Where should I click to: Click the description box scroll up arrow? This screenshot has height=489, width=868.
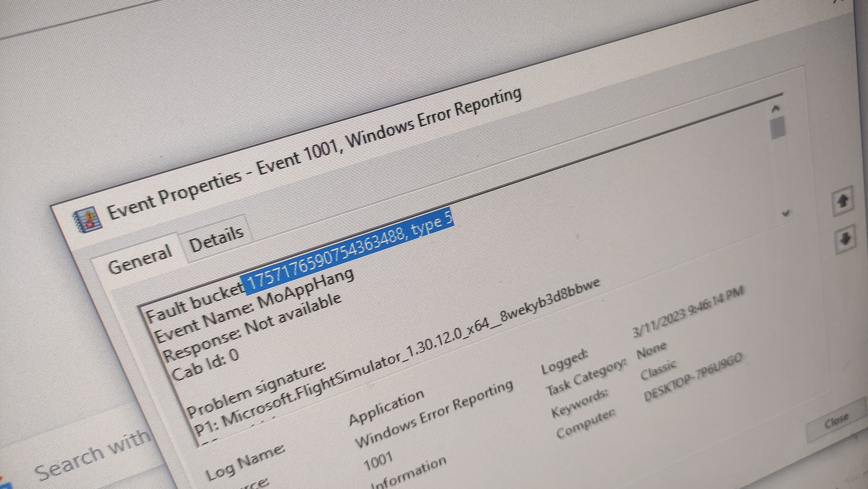[x=775, y=109]
